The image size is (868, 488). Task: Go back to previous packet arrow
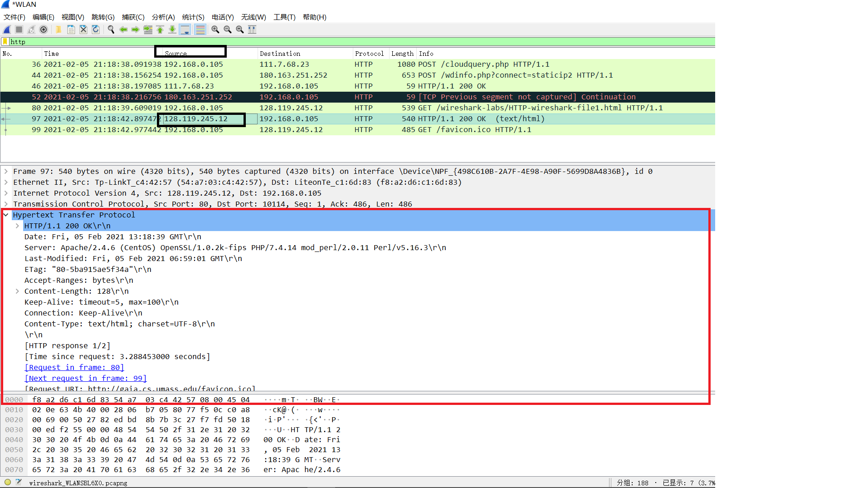coord(123,30)
